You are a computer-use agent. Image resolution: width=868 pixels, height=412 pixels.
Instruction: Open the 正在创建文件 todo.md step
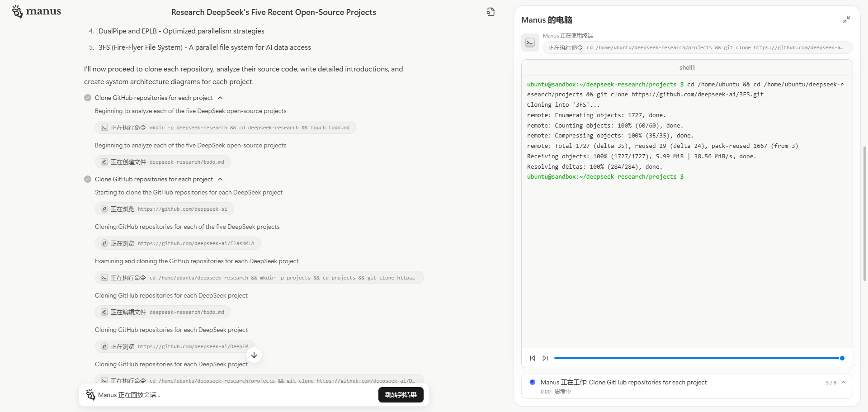[x=163, y=162]
